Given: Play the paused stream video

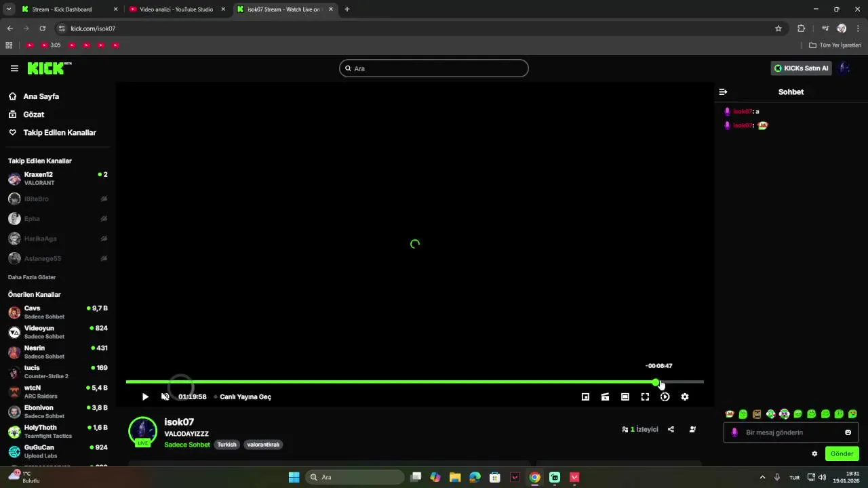Looking at the screenshot, I should 145,397.
